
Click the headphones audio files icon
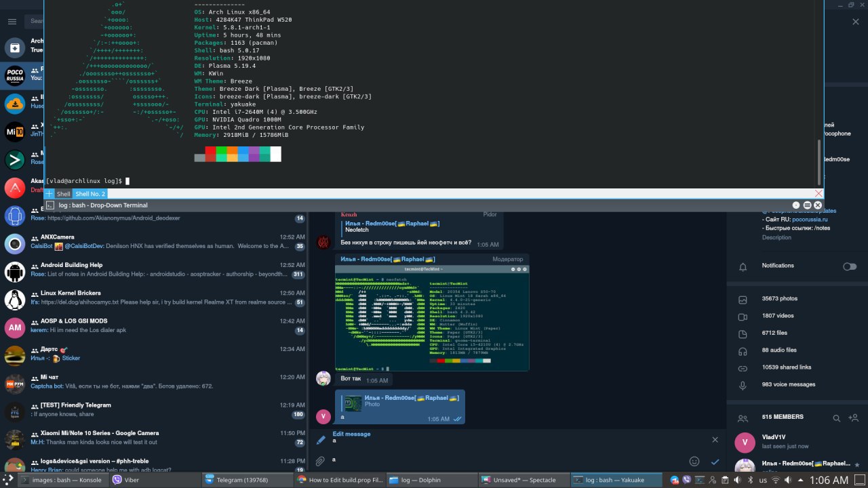[743, 350]
